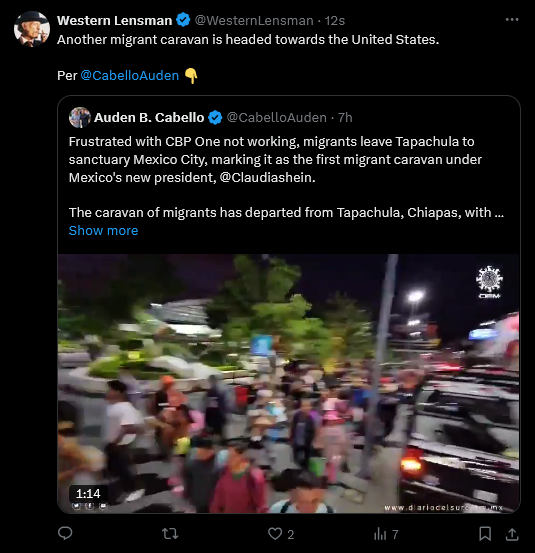The height and width of the screenshot is (553, 535).
Task: Repost this tweet via retweet icon
Action: click(170, 534)
